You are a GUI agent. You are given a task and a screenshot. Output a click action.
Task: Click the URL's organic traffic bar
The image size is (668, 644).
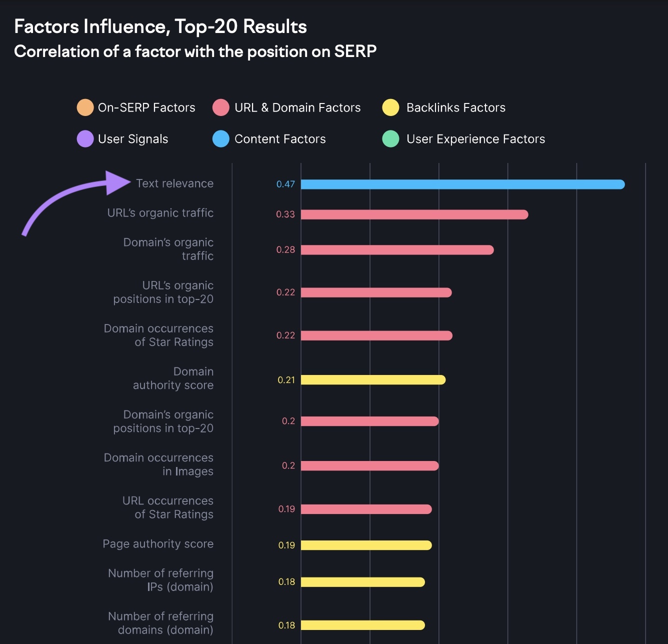click(x=414, y=214)
